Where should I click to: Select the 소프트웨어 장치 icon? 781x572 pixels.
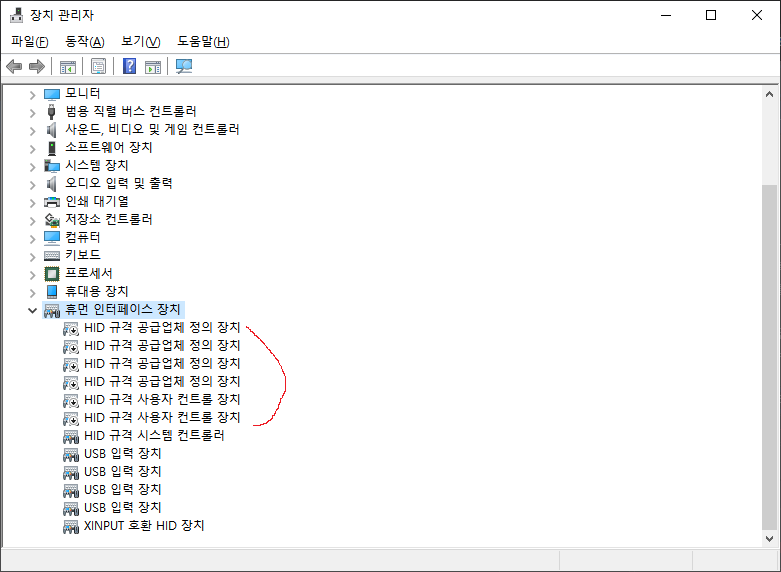tap(52, 148)
